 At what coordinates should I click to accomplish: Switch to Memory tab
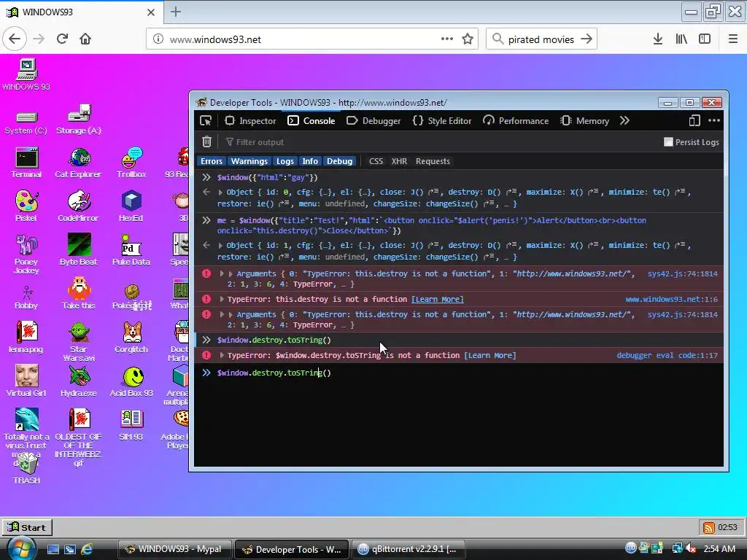[x=585, y=121]
